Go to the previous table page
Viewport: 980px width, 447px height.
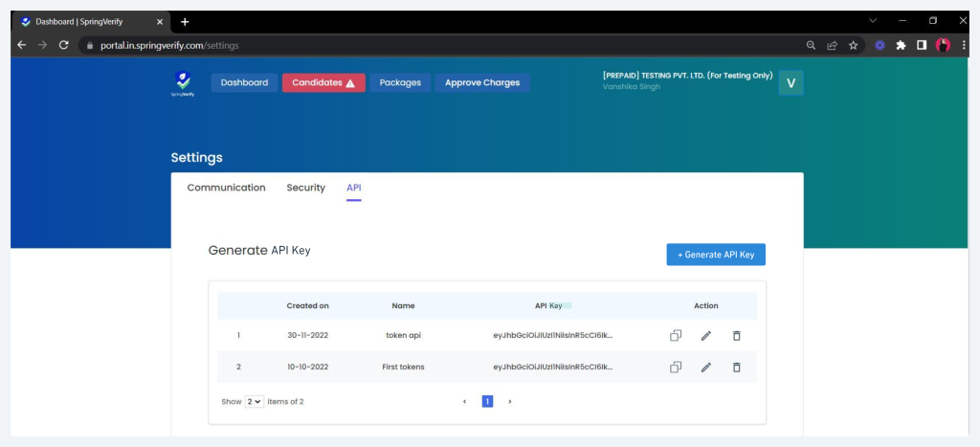(464, 401)
